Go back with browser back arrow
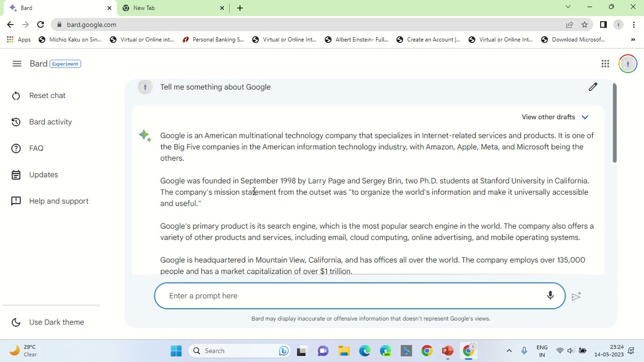The height and width of the screenshot is (362, 644). click(11, 25)
